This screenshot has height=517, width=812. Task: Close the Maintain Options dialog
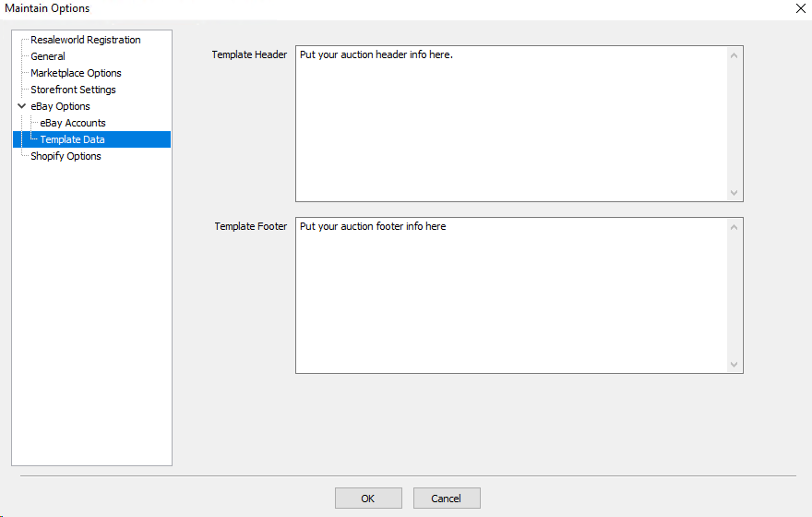(800, 8)
